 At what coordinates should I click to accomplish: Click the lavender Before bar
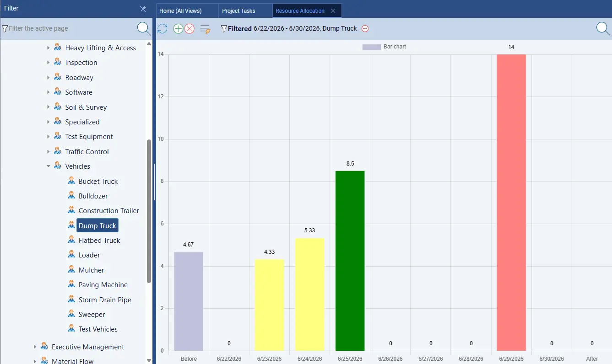pos(189,301)
